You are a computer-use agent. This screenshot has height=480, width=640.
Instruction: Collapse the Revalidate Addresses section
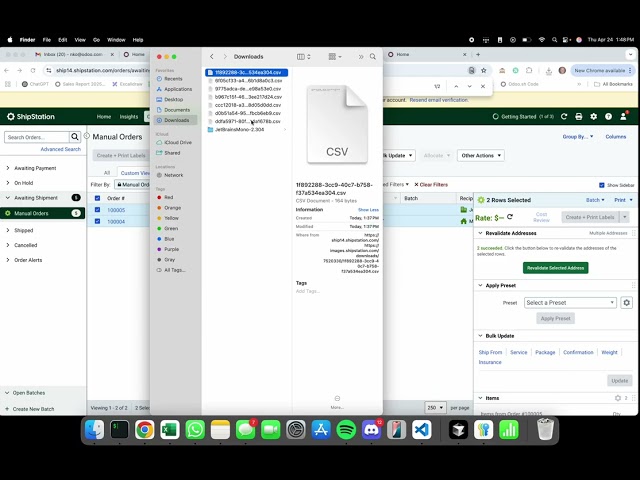pos(480,233)
